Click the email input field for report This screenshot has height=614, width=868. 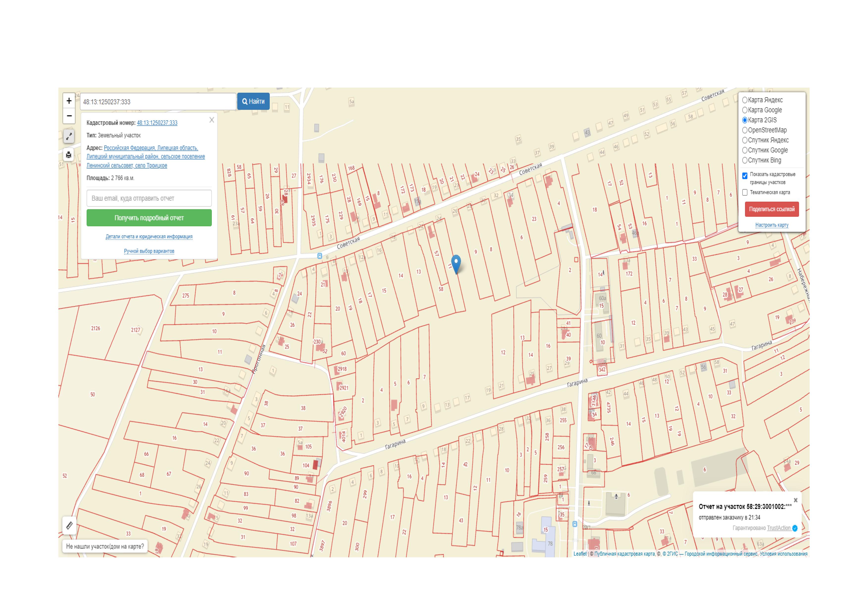pos(149,198)
